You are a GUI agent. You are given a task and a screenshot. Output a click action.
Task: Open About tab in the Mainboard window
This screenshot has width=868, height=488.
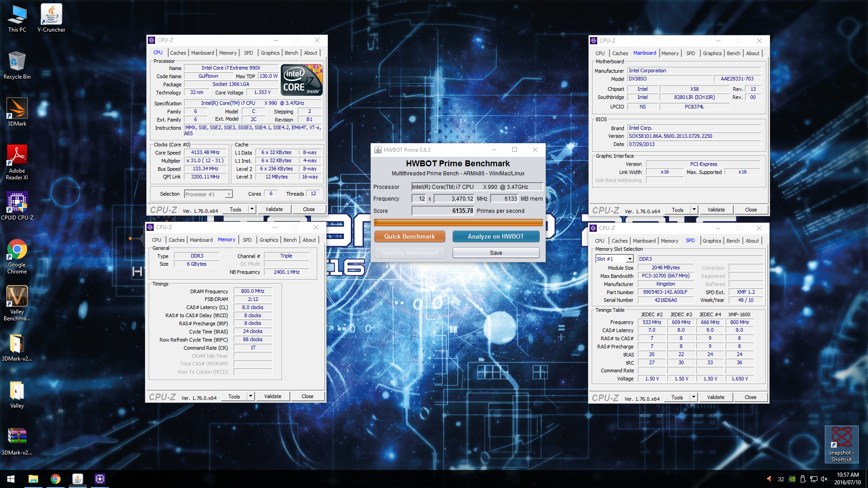753,53
